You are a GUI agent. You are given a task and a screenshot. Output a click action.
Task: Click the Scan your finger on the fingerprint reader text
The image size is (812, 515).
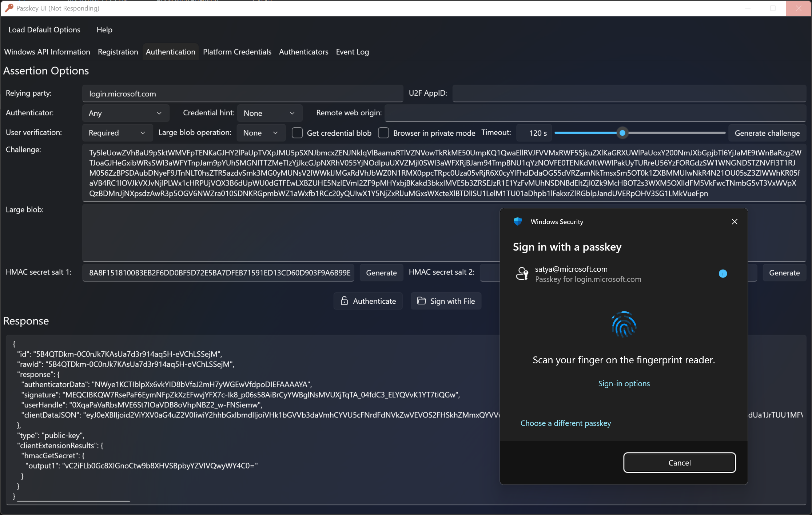click(x=624, y=360)
